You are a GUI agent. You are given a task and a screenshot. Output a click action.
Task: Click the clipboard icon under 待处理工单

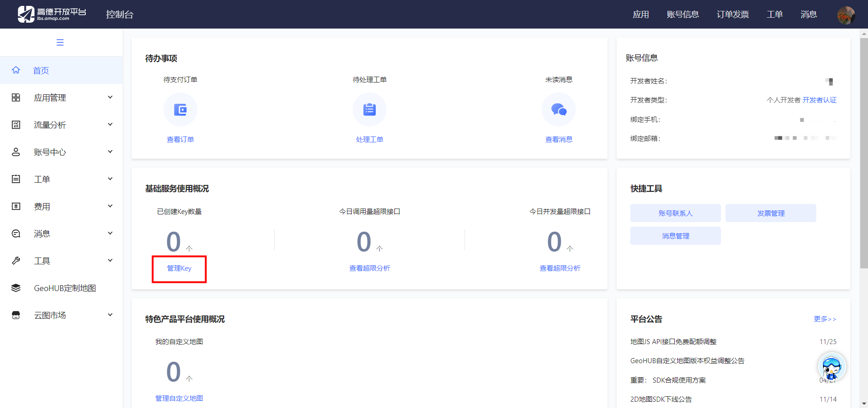369,110
